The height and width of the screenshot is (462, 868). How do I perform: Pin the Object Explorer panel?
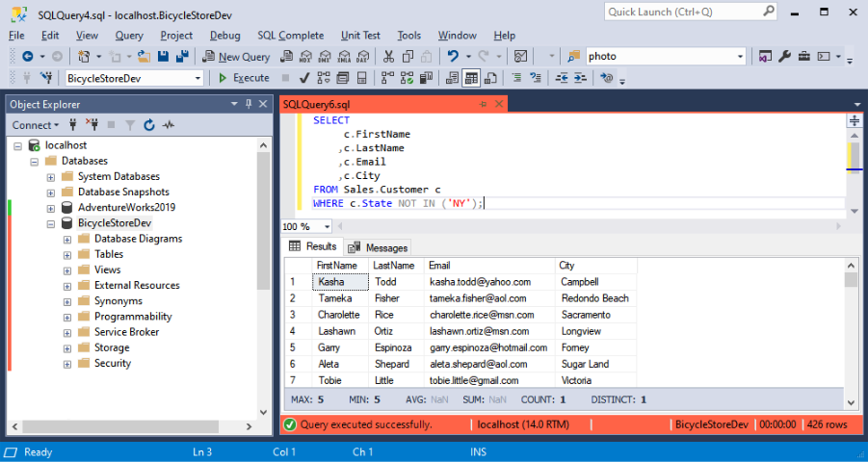[248, 104]
